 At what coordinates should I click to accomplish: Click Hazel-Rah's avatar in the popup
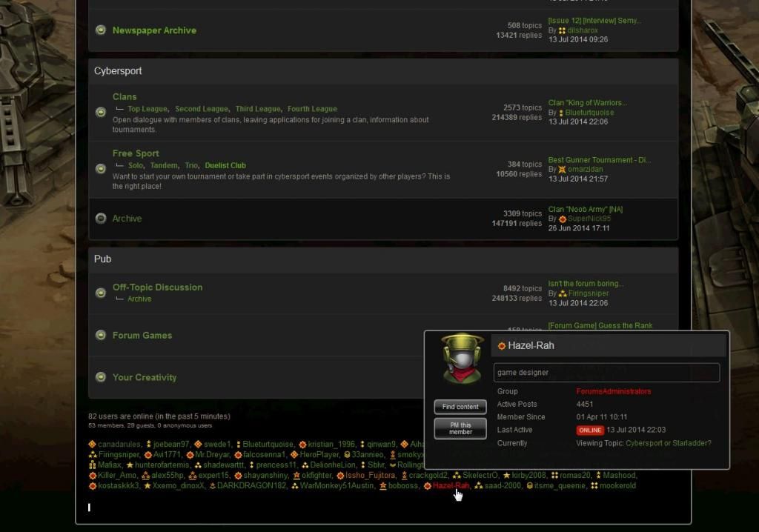[462, 359]
